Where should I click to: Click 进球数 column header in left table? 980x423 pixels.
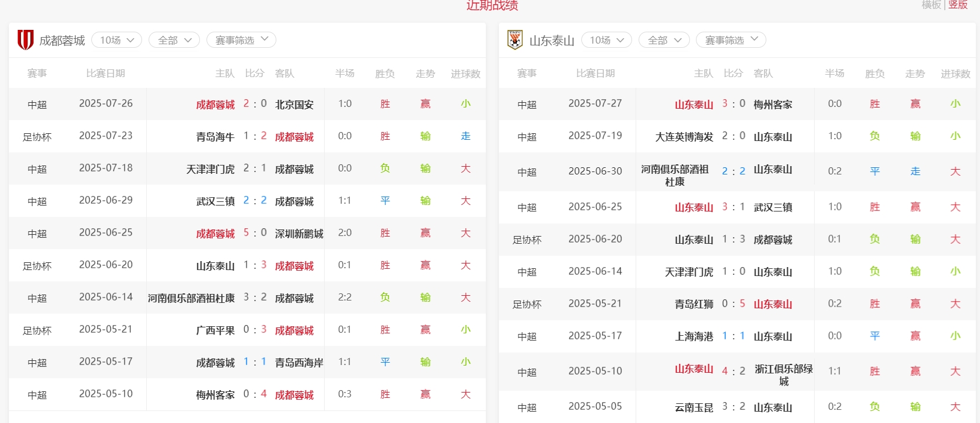pyautogui.click(x=466, y=73)
